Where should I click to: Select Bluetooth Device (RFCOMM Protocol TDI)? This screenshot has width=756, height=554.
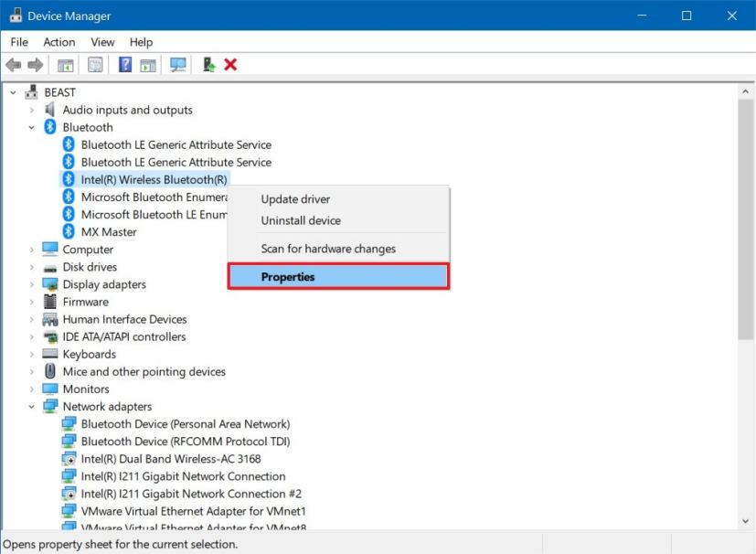click(186, 442)
